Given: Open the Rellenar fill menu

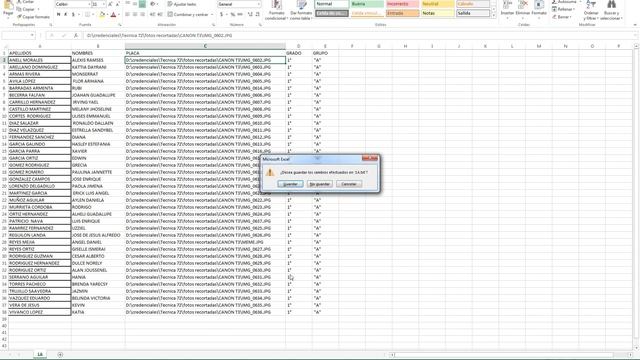Looking at the screenshot, I should (x=563, y=9).
